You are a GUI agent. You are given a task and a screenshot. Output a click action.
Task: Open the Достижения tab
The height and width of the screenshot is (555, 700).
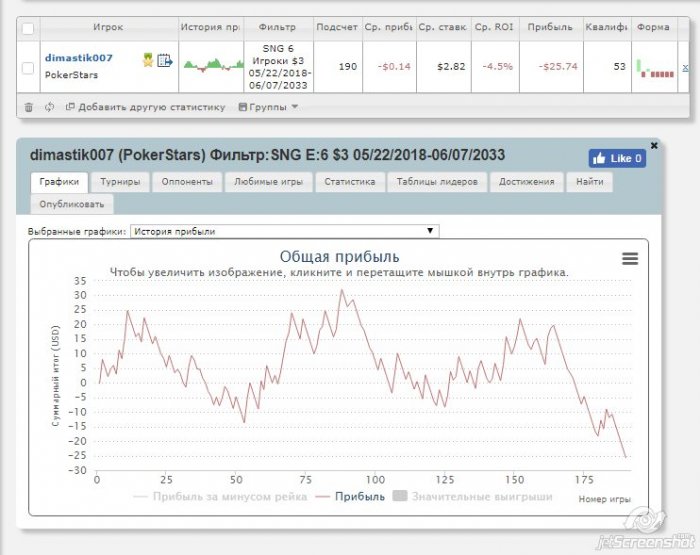coord(526,182)
